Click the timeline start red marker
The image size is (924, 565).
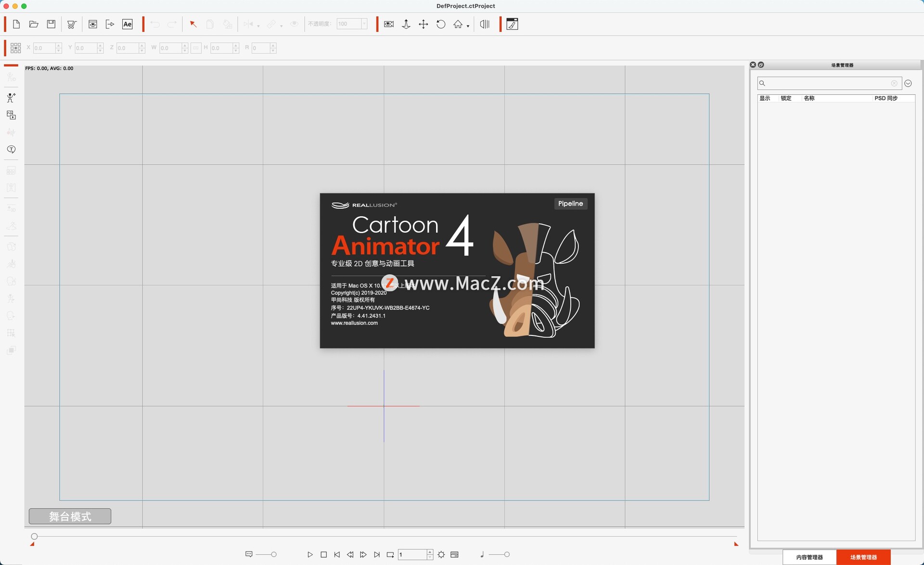[32, 544]
